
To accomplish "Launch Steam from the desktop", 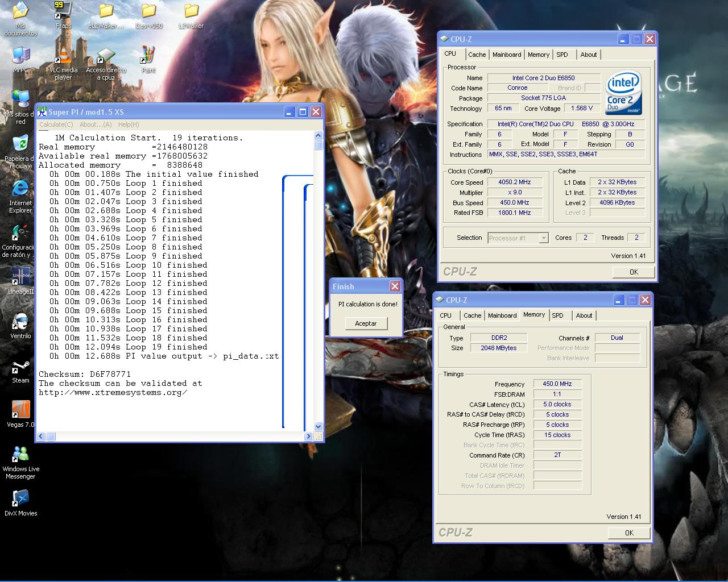I will 20,368.
